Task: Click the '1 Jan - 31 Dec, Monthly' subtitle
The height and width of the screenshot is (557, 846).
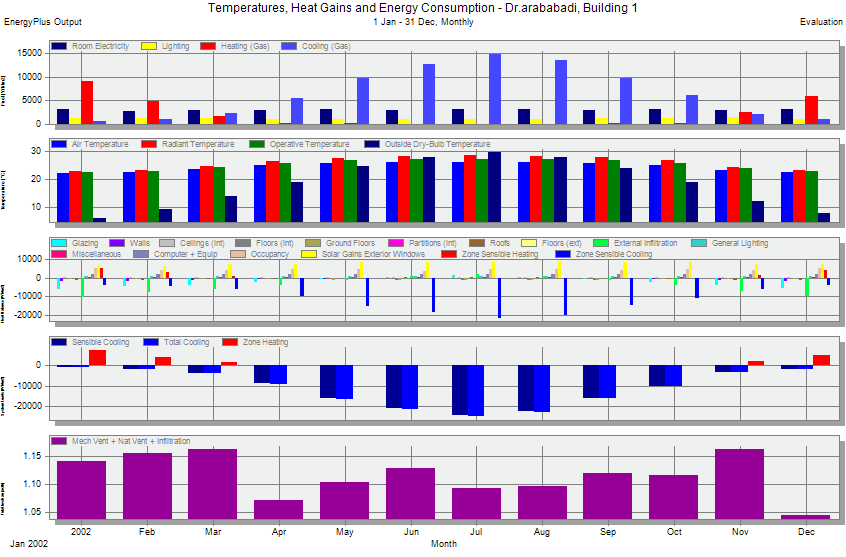Action: 423,22
